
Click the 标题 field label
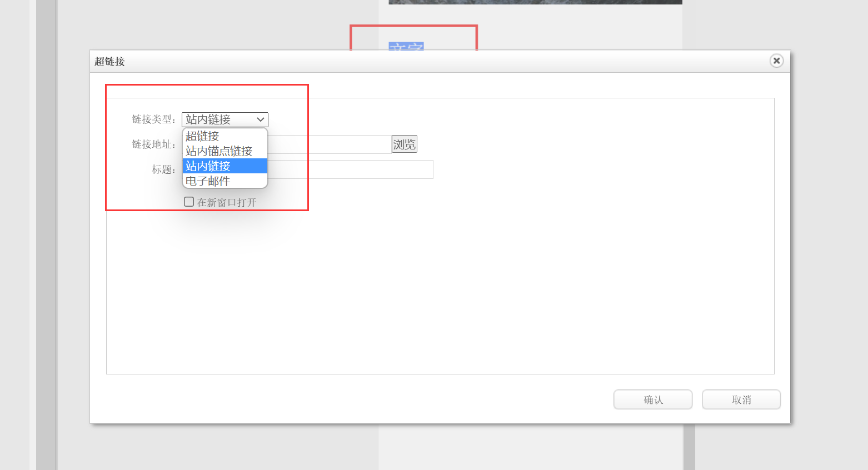tap(163, 169)
